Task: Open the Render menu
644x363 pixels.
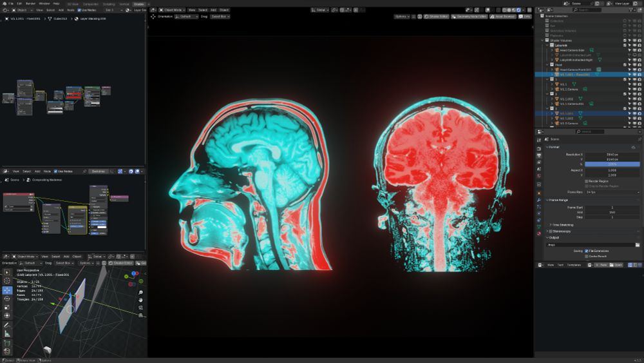Action: tap(30, 3)
